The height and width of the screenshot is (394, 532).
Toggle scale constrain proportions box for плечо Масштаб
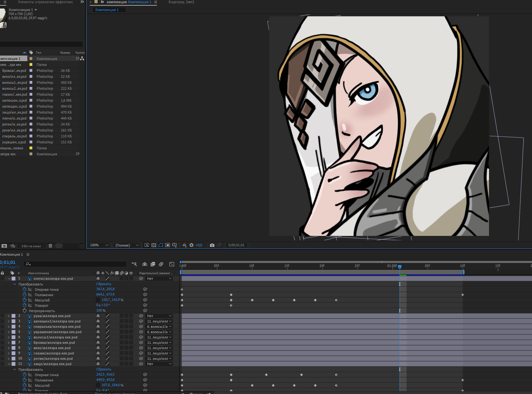pos(98,300)
